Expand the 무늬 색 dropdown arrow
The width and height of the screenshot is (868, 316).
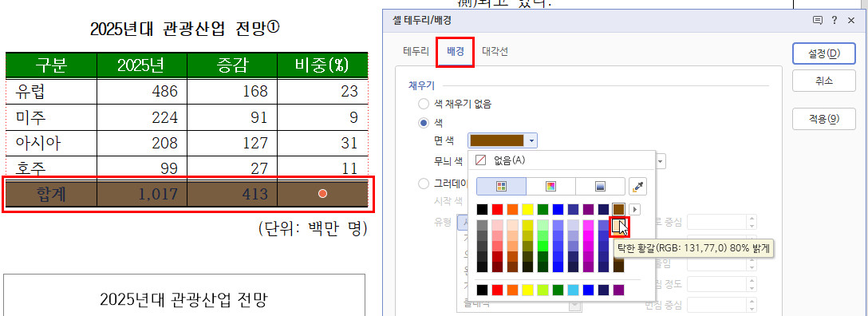(661, 161)
